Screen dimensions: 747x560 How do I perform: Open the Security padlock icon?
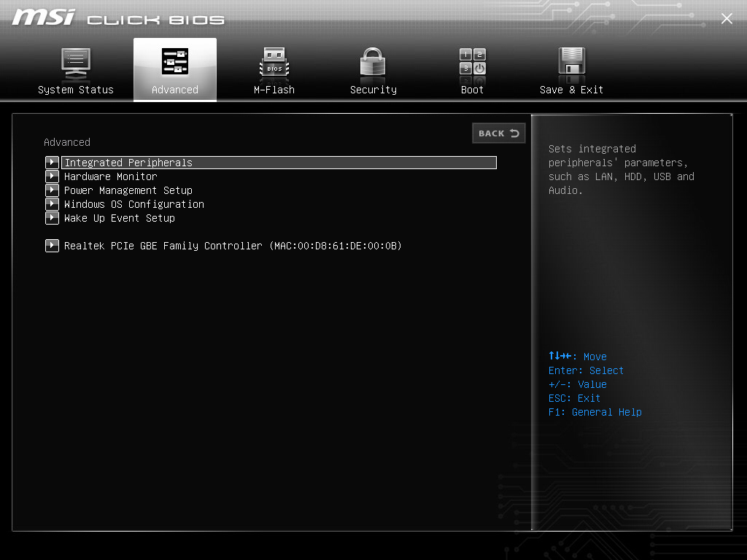373,62
